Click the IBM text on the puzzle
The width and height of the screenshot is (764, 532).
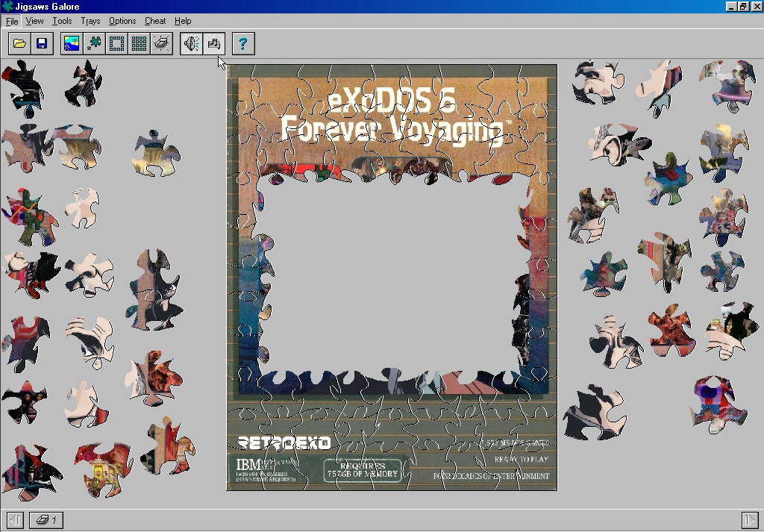coord(248,465)
